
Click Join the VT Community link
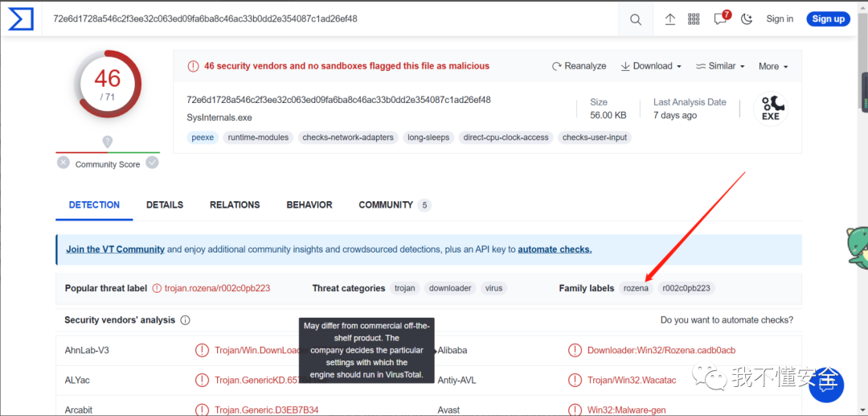[115, 249]
